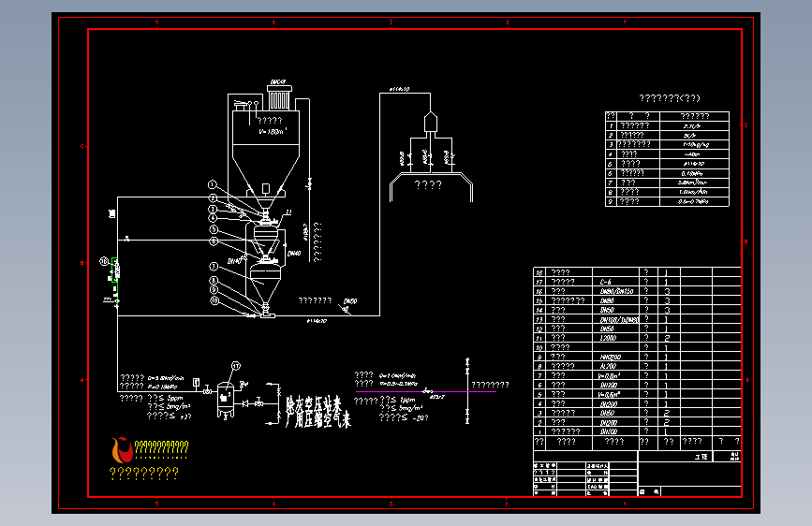
Task: Click callout balloon 18 beside green valve
Action: click(104, 261)
